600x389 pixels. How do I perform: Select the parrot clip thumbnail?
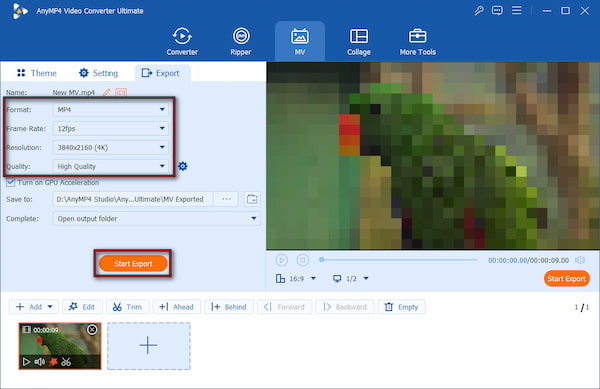(x=60, y=346)
